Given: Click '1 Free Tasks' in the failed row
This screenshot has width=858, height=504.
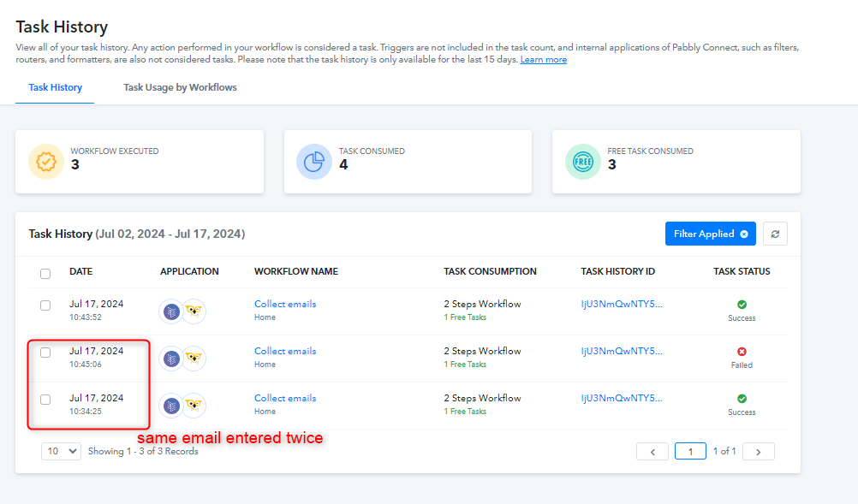Looking at the screenshot, I should coord(465,364).
